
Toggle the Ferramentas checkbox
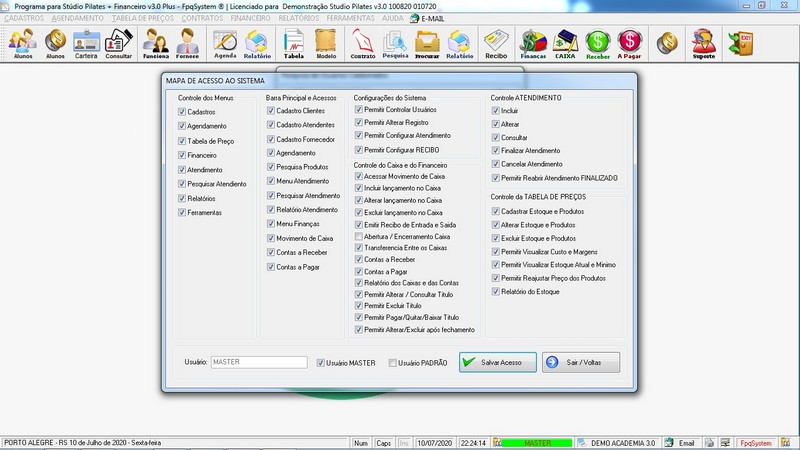182,212
